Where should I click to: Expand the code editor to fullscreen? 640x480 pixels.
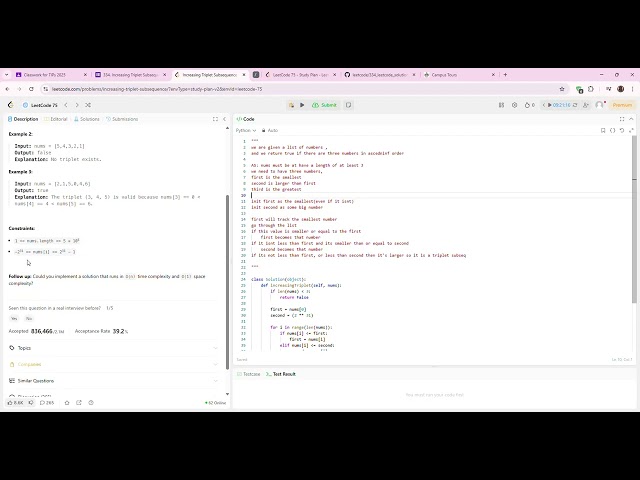[x=631, y=130]
